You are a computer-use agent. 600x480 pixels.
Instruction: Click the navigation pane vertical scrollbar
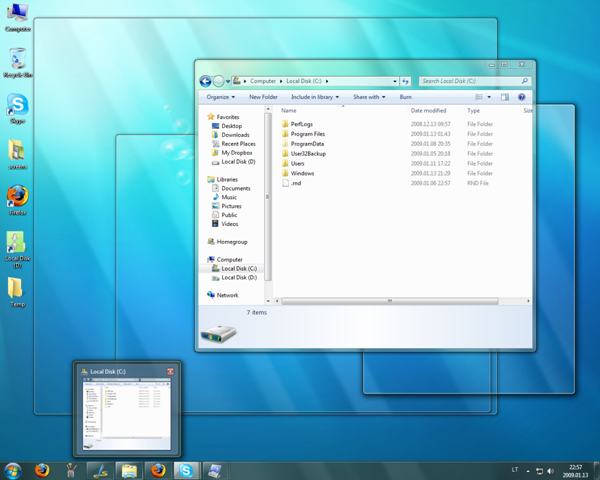tap(268, 197)
